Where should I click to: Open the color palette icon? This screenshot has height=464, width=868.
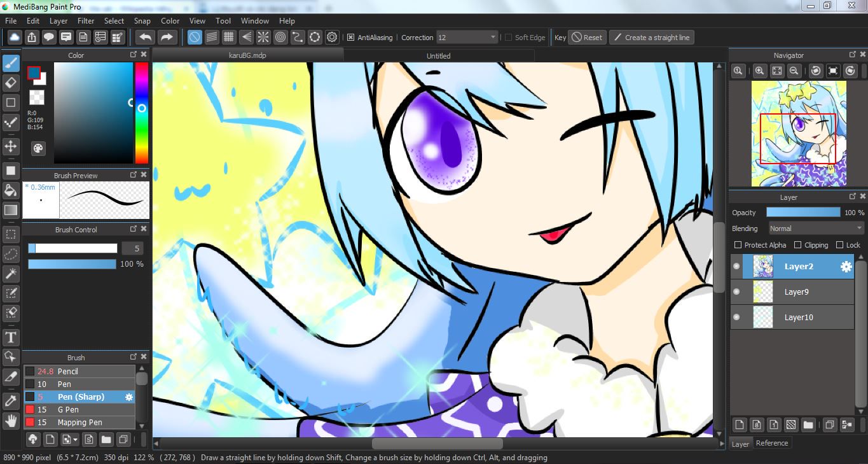(x=38, y=148)
